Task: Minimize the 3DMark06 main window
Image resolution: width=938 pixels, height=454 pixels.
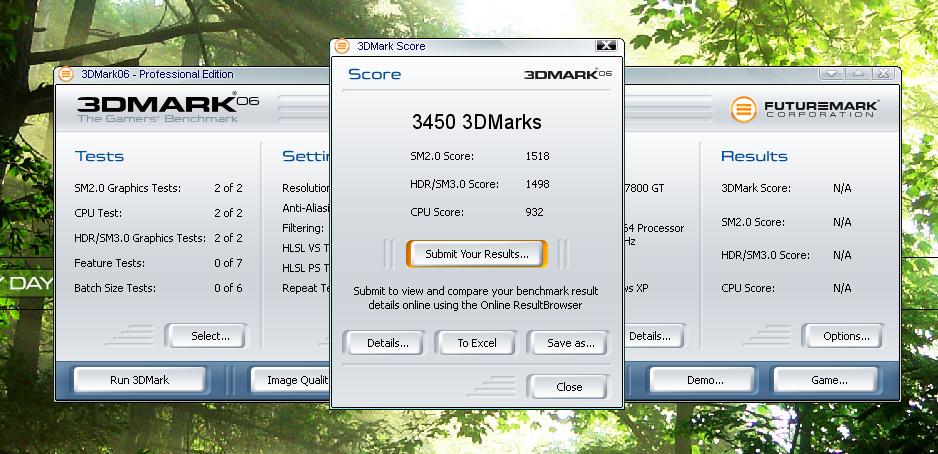Action: pos(831,74)
